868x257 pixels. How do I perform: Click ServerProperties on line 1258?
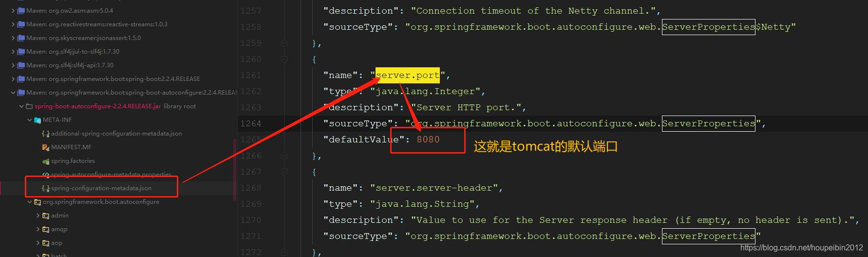tap(709, 27)
